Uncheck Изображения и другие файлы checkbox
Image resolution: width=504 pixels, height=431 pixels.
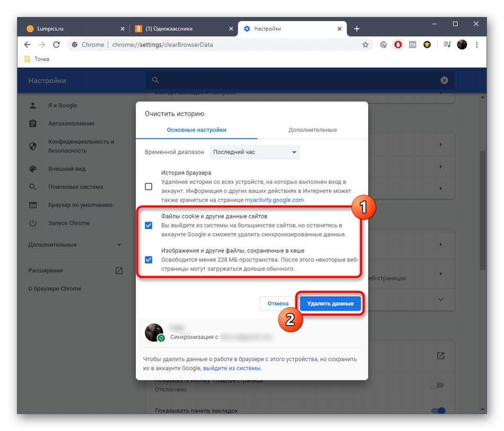coord(149,259)
